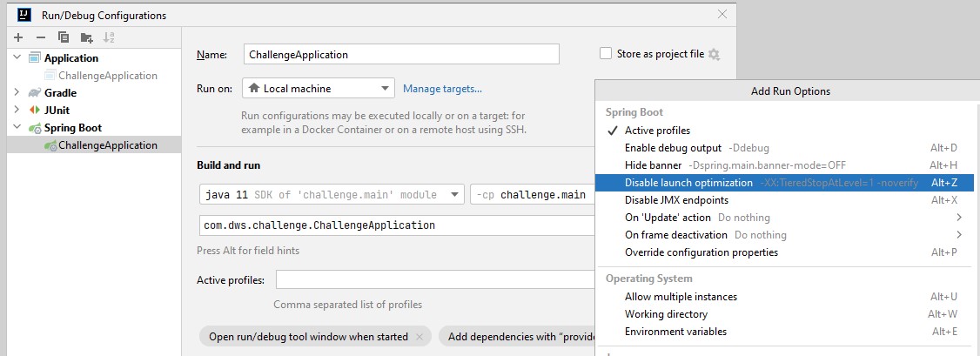The image size is (980, 356).
Task: Click the Sort Configurations alphabetically icon
Action: [x=109, y=37]
